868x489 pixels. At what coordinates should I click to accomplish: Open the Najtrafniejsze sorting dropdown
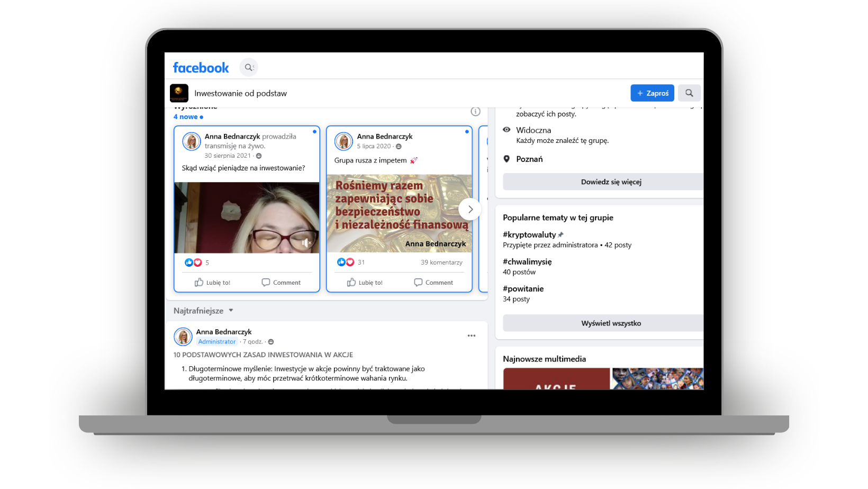pyautogui.click(x=203, y=311)
